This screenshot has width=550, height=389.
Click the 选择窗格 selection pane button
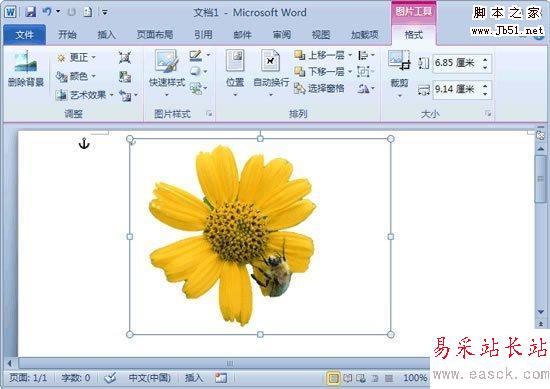pyautogui.click(x=319, y=89)
